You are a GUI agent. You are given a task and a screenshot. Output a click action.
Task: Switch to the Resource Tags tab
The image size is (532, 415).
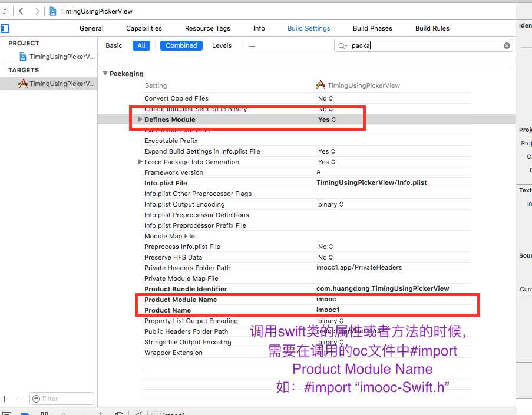(x=207, y=28)
